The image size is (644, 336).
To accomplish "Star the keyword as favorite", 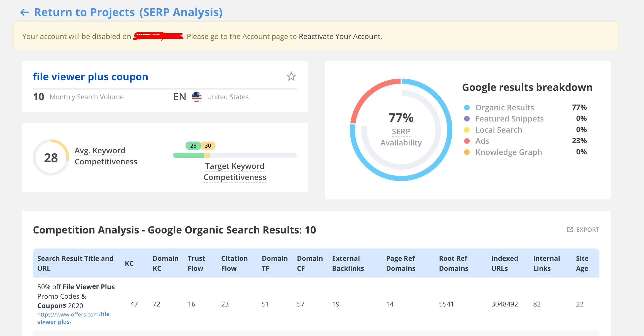I will (x=291, y=76).
